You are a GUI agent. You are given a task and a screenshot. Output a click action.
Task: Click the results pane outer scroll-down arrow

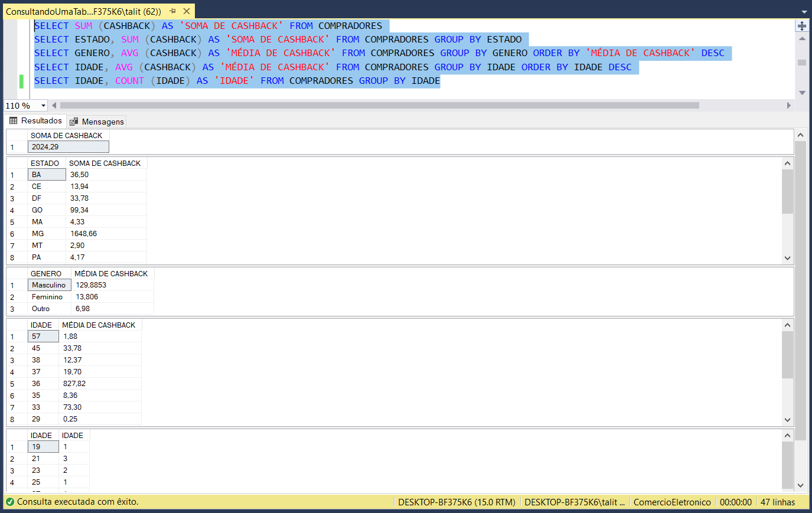(801, 485)
